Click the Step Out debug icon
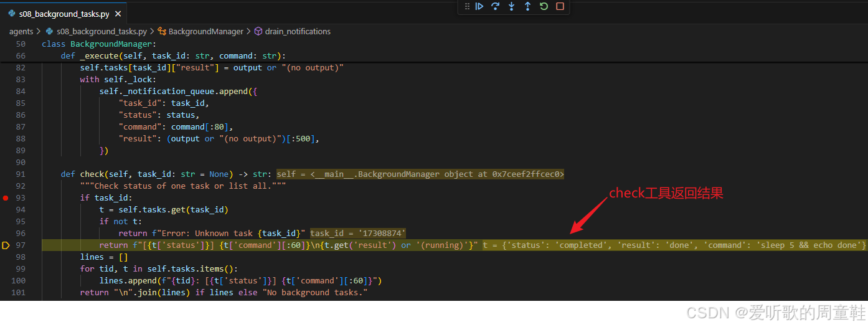The image size is (868, 327). pos(527,6)
